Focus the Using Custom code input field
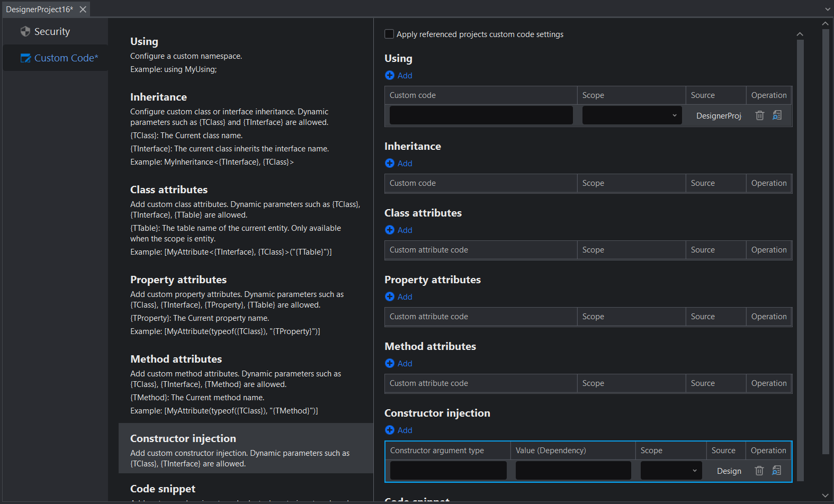Screen dimensions: 834x504 click(481, 115)
